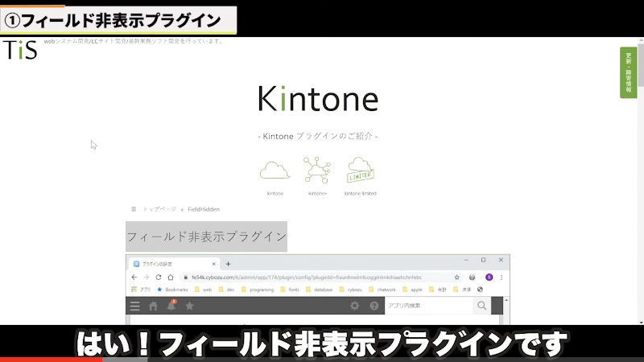Viewport: 644px width, 362px height.
Task: Click the hamburger menu in the kintone header
Action: tap(134, 306)
